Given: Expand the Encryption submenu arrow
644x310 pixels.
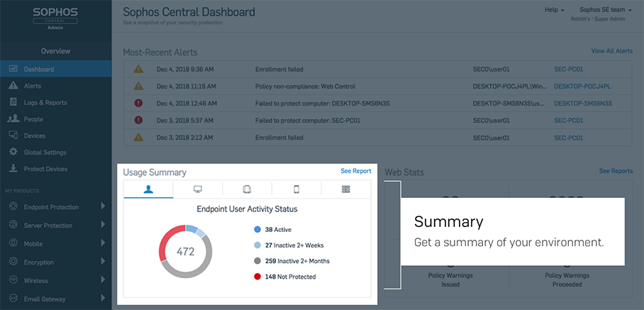Looking at the screenshot, I should point(103,262).
